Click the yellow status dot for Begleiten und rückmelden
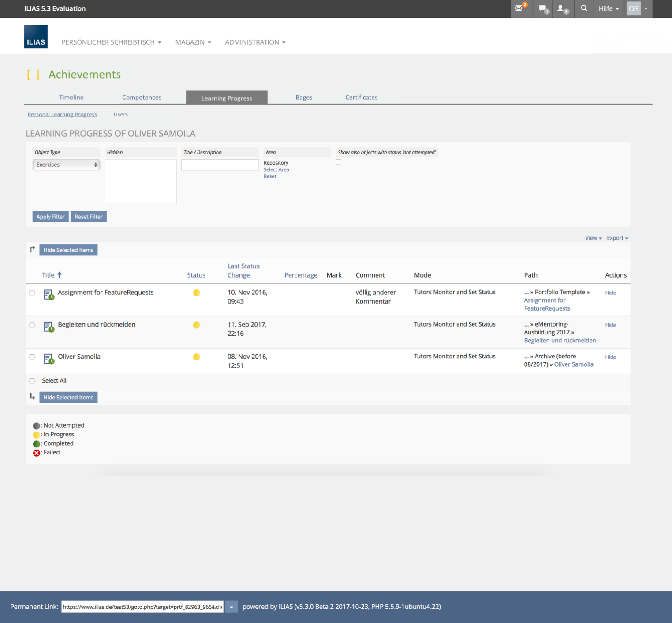Viewport: 672px width, 623px height. pyautogui.click(x=197, y=325)
